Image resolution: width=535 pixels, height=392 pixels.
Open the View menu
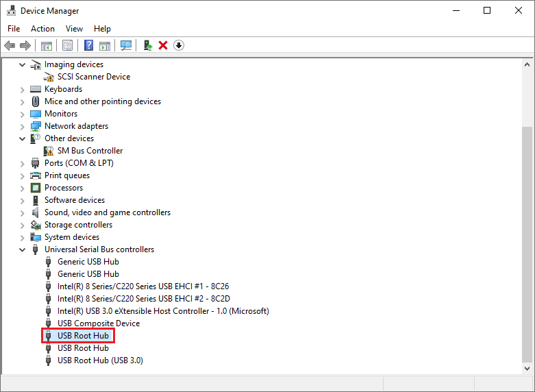(74, 29)
